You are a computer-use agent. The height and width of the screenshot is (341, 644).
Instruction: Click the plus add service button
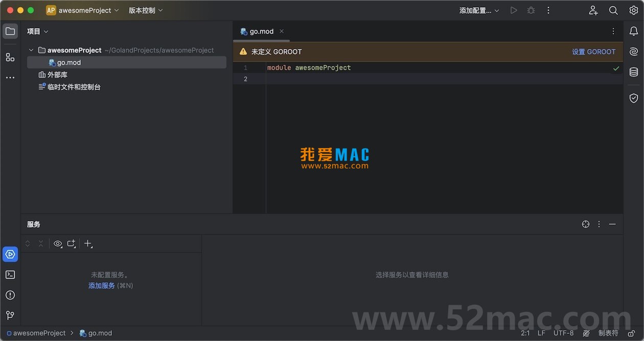pos(88,244)
